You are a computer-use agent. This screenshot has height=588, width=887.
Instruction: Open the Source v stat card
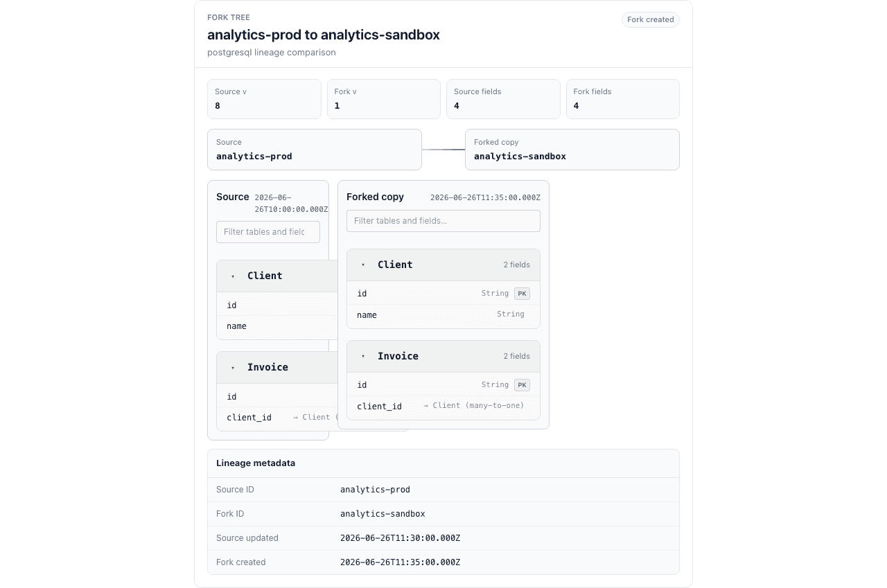point(265,99)
